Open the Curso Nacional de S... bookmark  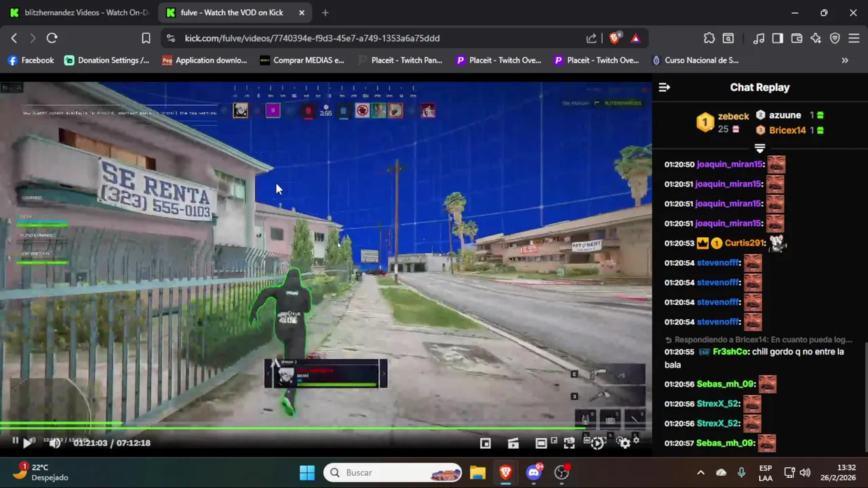(x=695, y=60)
